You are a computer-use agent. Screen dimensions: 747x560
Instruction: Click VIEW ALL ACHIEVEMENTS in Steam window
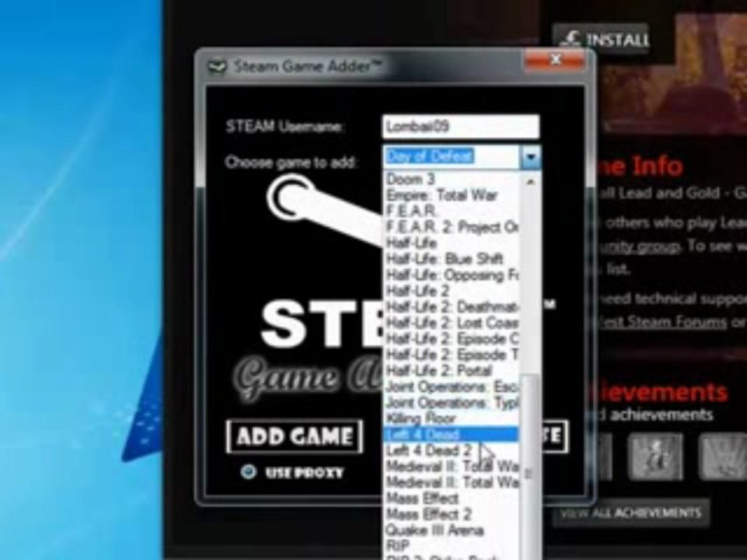coord(630,513)
